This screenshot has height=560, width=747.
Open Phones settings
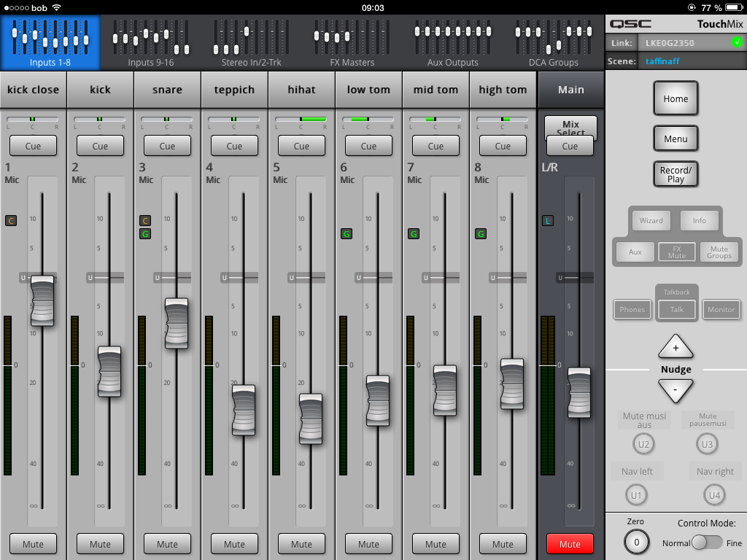pyautogui.click(x=632, y=309)
